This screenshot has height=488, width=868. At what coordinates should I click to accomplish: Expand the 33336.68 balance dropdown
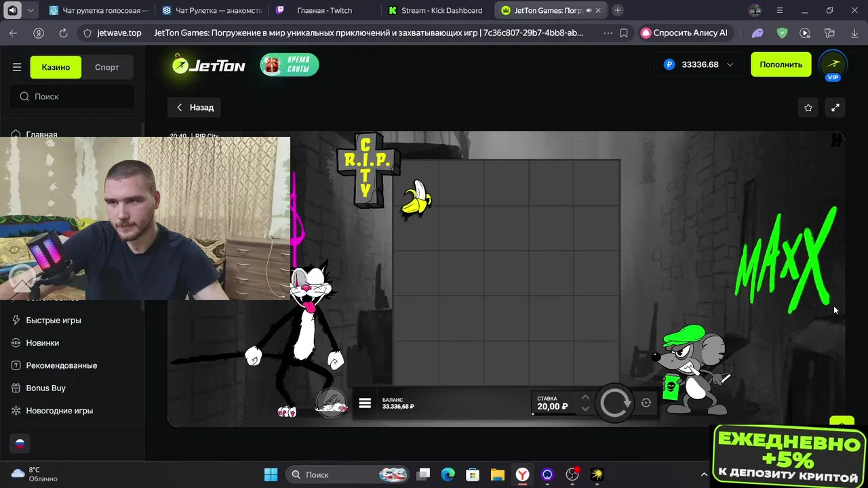(x=699, y=64)
